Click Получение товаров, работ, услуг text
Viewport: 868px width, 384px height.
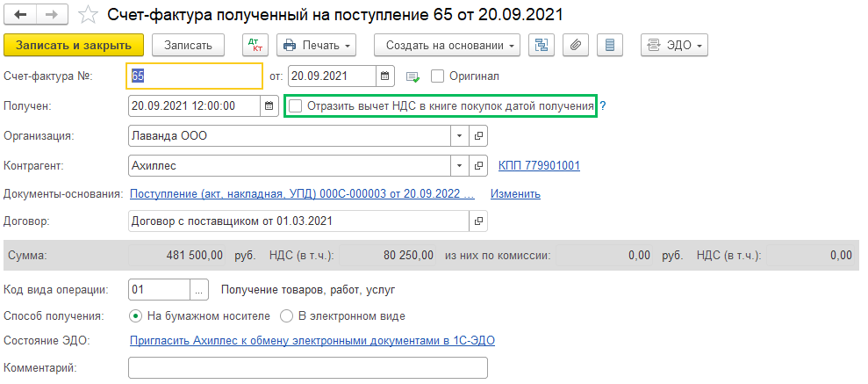(308, 289)
